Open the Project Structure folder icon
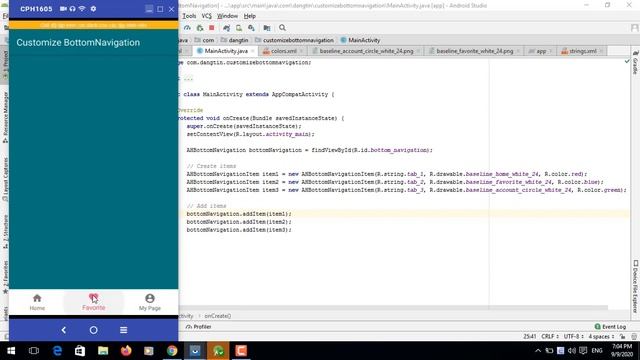The height and width of the screenshot is (360, 640). coord(267,28)
